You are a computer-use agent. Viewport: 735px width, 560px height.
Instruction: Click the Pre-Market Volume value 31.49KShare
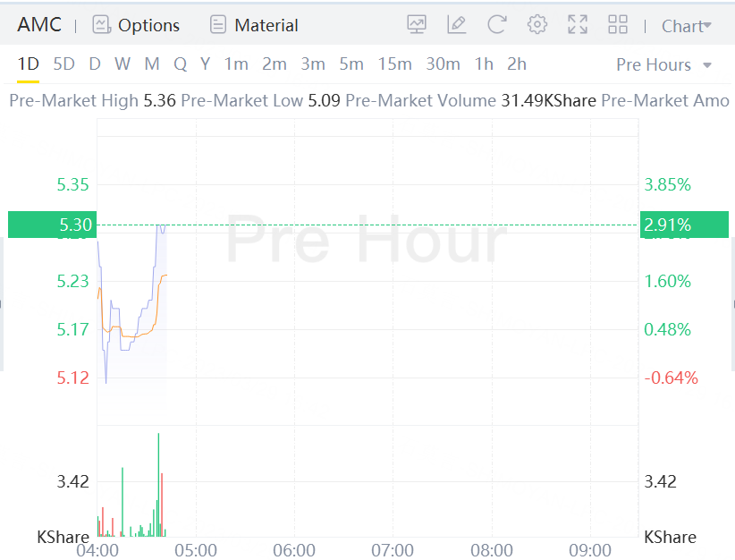click(x=548, y=101)
